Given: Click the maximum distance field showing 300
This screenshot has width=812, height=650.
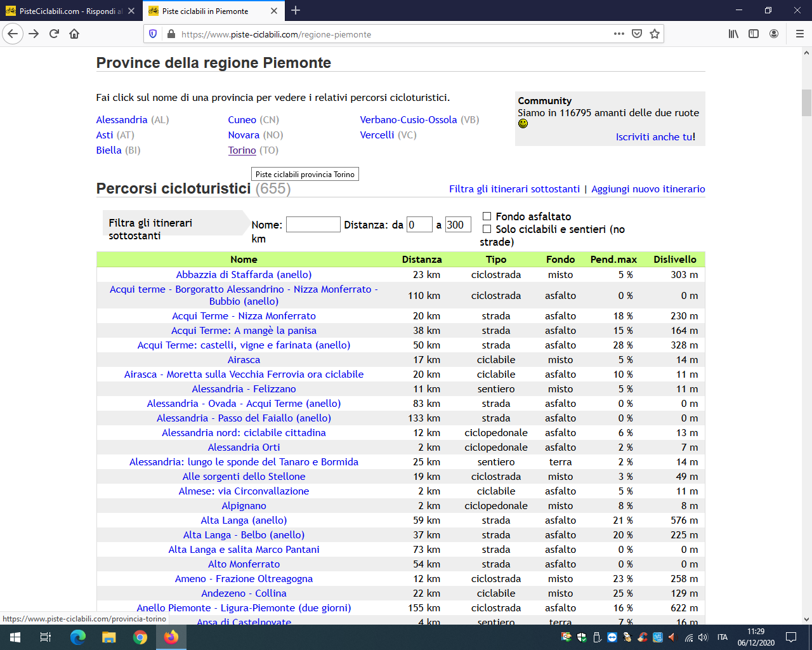Looking at the screenshot, I should coord(458,225).
